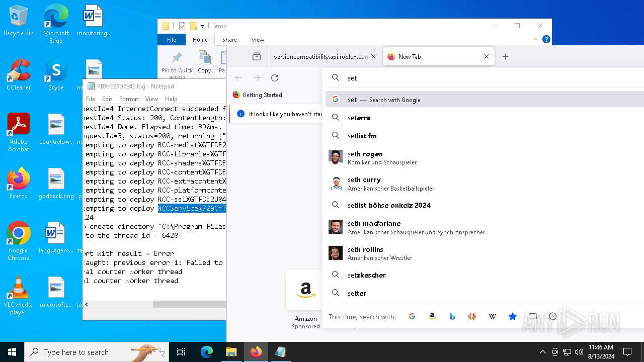Image resolution: width=644 pixels, height=362 pixels.
Task: Open the languagem Word document icon
Action: coord(56,238)
